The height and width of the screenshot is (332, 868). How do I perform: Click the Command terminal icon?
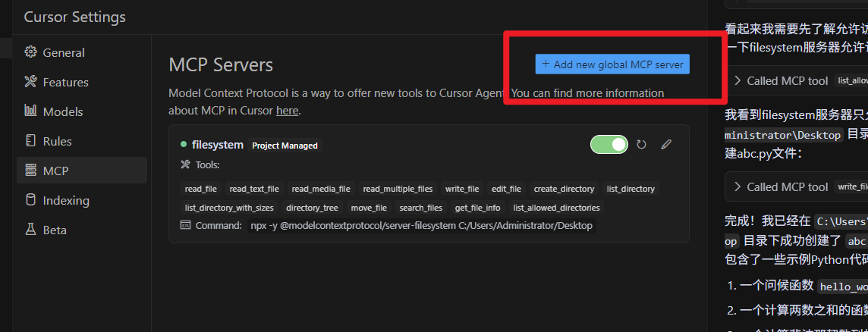pos(185,225)
